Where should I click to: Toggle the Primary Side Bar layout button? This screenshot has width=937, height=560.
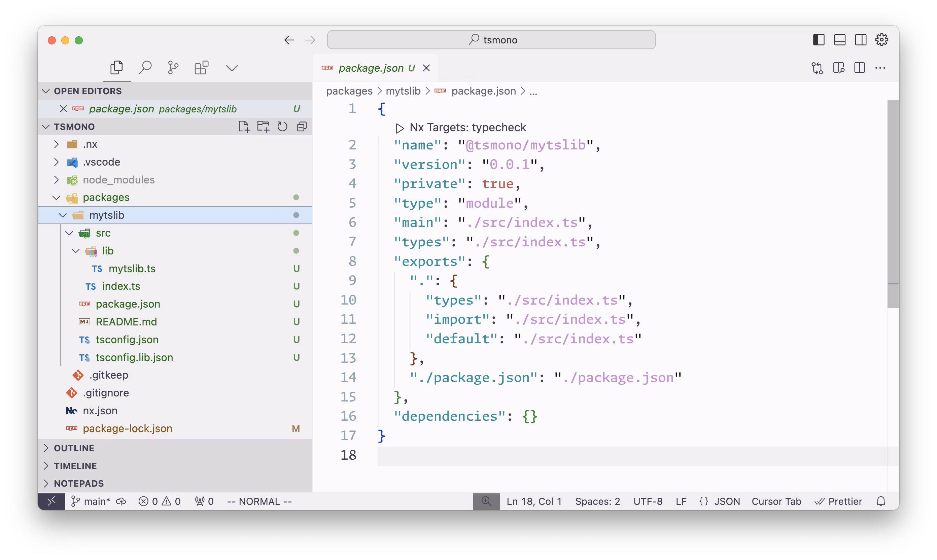click(x=819, y=40)
